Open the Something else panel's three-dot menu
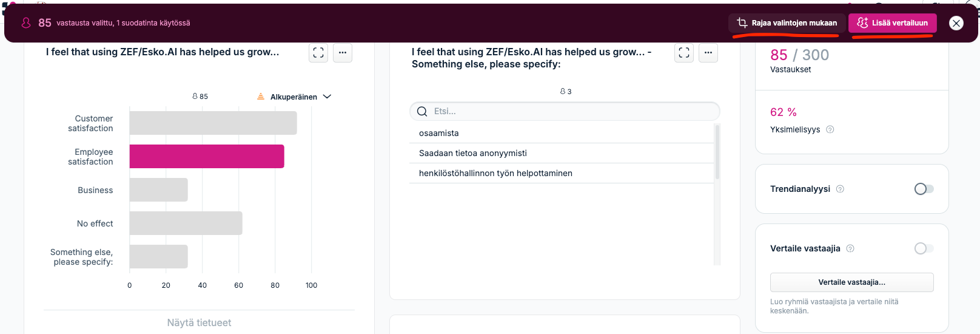 [x=708, y=53]
